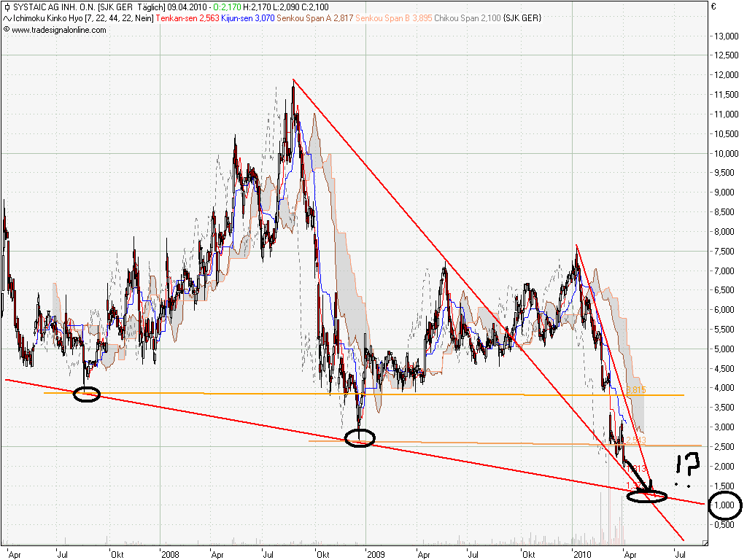Click the 9,000 price axis label
Viewport: 747px width, 560px height.
[x=724, y=192]
